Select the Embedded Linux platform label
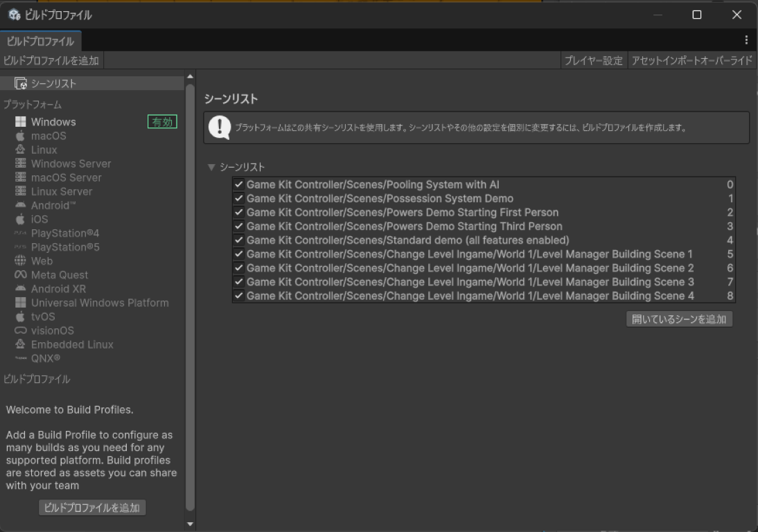 pyautogui.click(x=73, y=344)
